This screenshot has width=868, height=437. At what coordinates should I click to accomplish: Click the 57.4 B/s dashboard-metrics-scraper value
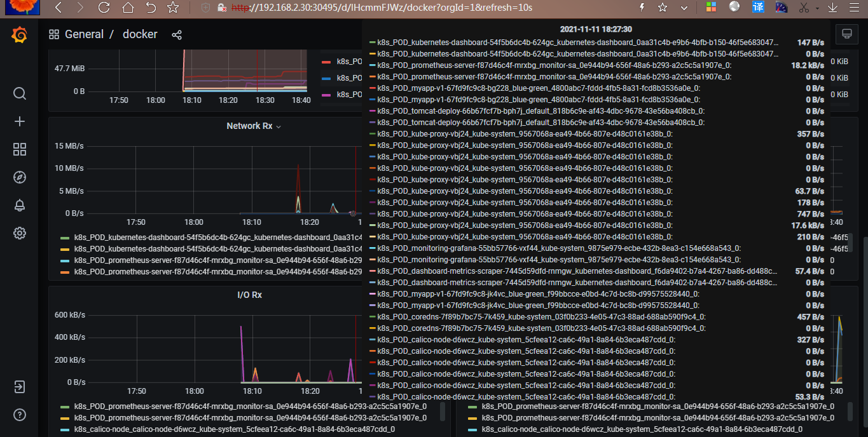809,271
